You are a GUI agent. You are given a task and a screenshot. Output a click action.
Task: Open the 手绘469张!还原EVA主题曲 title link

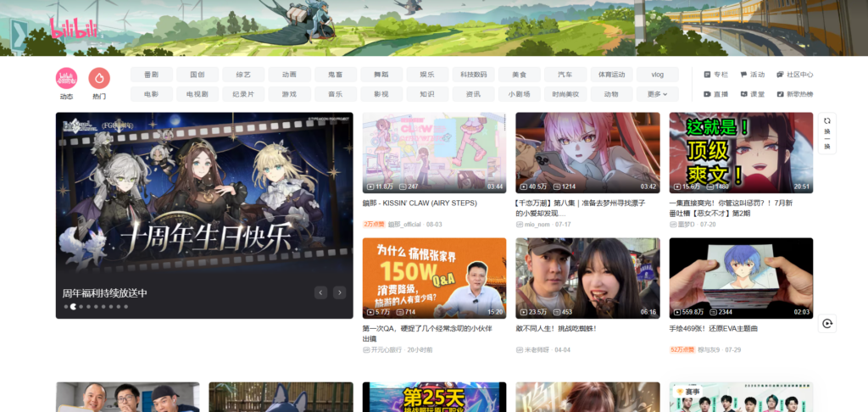[x=713, y=328]
